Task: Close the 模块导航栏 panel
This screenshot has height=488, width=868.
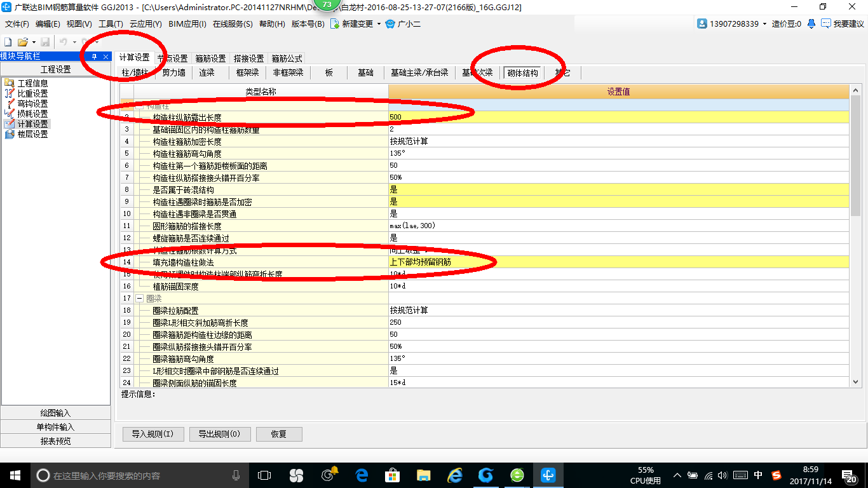Action: (x=106, y=57)
